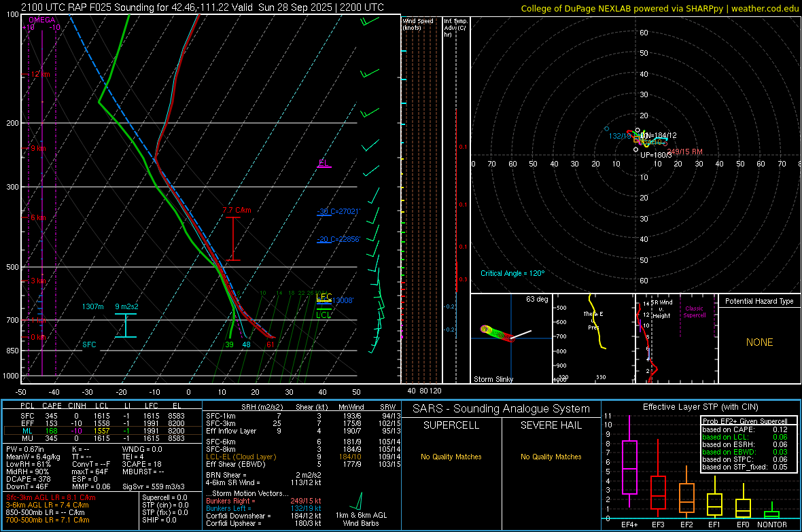Click the -20 C=22856' height label

click(x=338, y=239)
